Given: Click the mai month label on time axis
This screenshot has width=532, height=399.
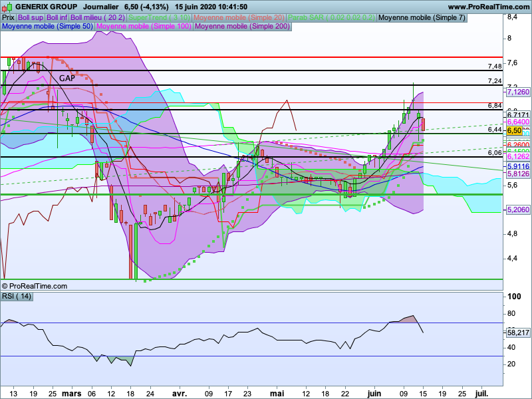Looking at the screenshot, I should coord(277,394).
